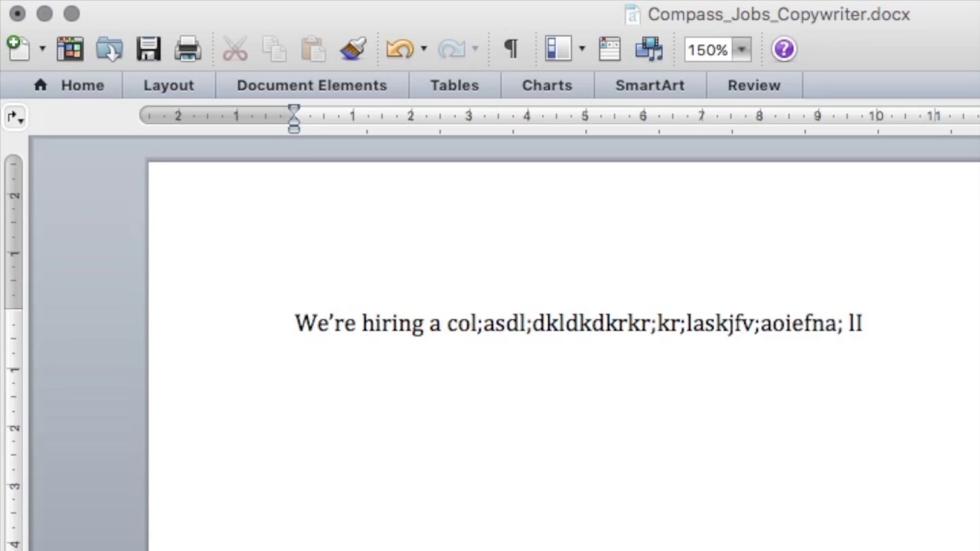This screenshot has width=980, height=551.
Task: Open the Toolbox icon
Action: (609, 49)
